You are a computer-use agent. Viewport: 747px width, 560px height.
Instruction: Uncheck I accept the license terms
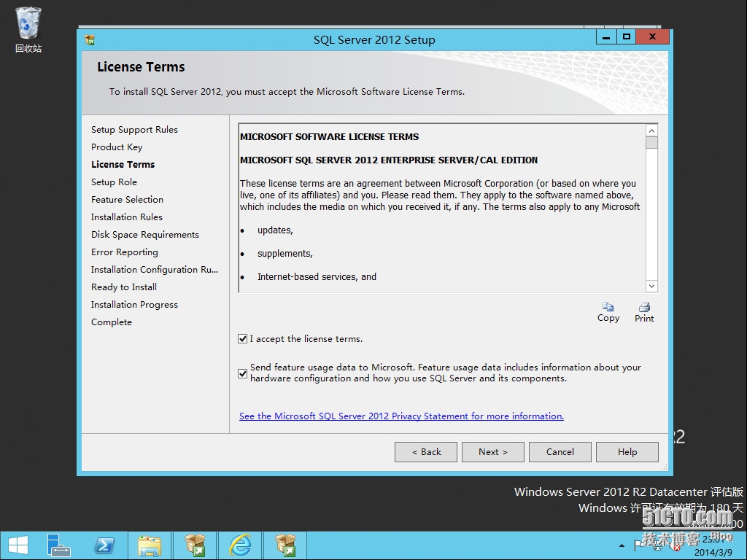(x=242, y=338)
